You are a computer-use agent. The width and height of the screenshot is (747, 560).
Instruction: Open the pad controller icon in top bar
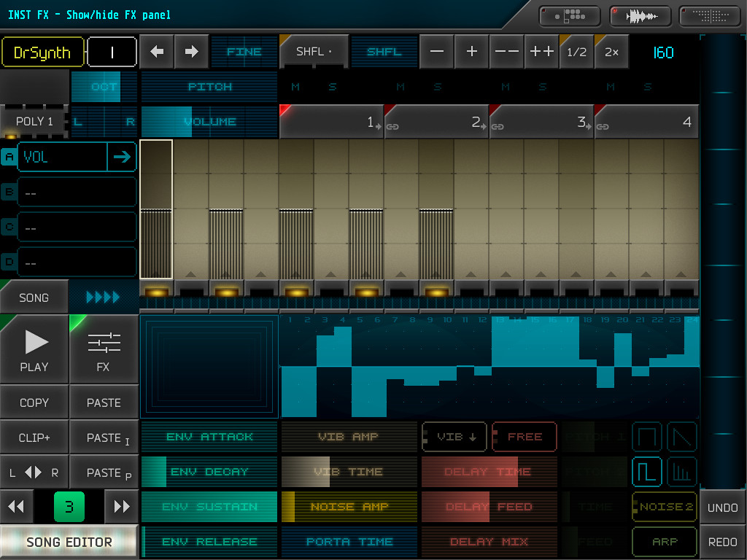pos(570,15)
